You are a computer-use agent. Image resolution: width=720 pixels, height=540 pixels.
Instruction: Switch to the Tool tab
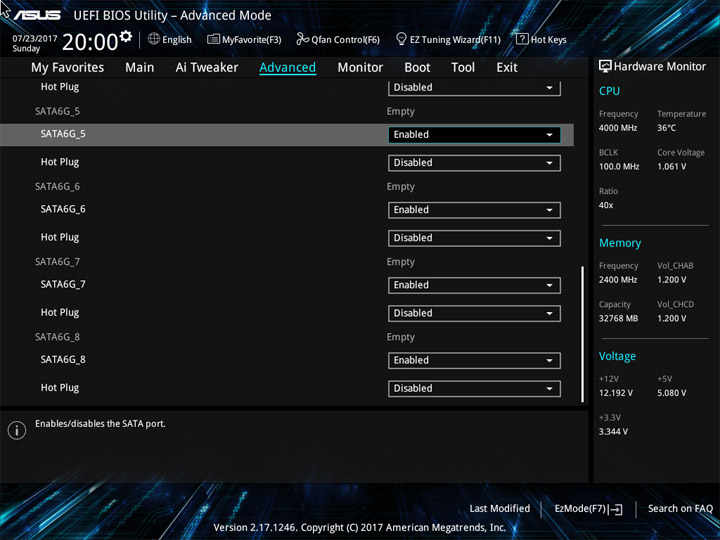[x=463, y=68]
